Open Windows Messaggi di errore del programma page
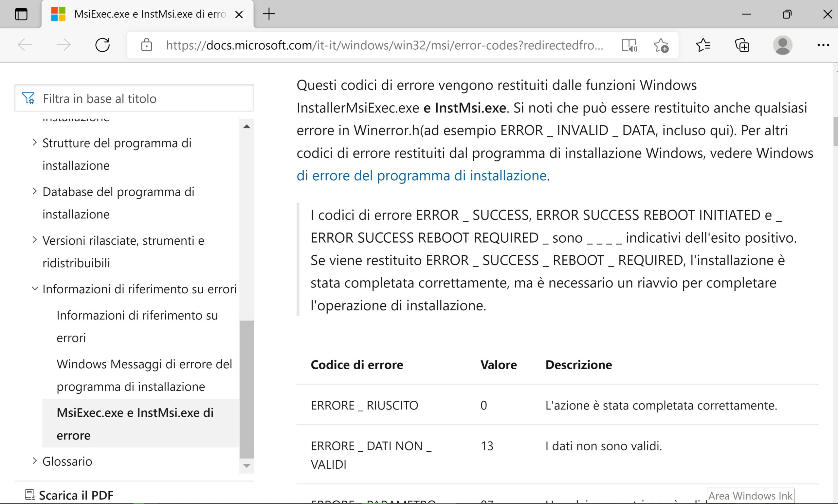The image size is (838, 504). click(144, 375)
